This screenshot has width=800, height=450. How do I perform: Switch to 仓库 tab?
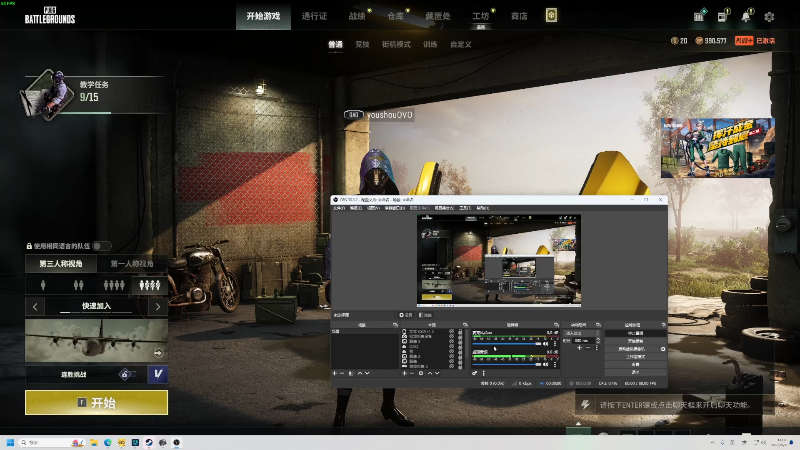(395, 16)
